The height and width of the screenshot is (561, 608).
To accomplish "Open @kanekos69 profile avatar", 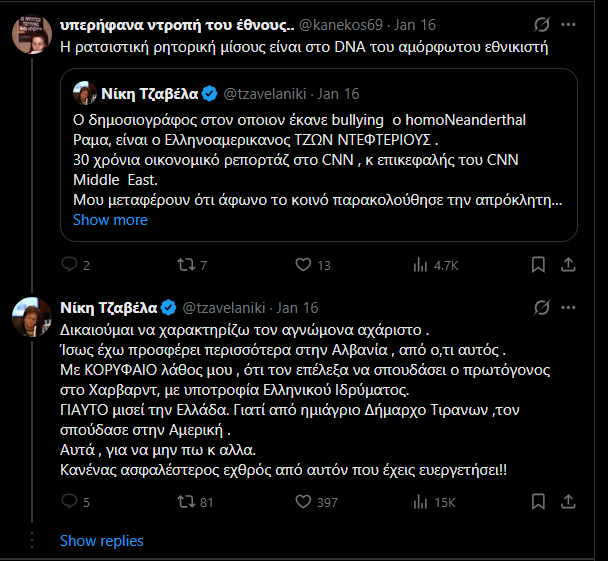I will point(32,34).
